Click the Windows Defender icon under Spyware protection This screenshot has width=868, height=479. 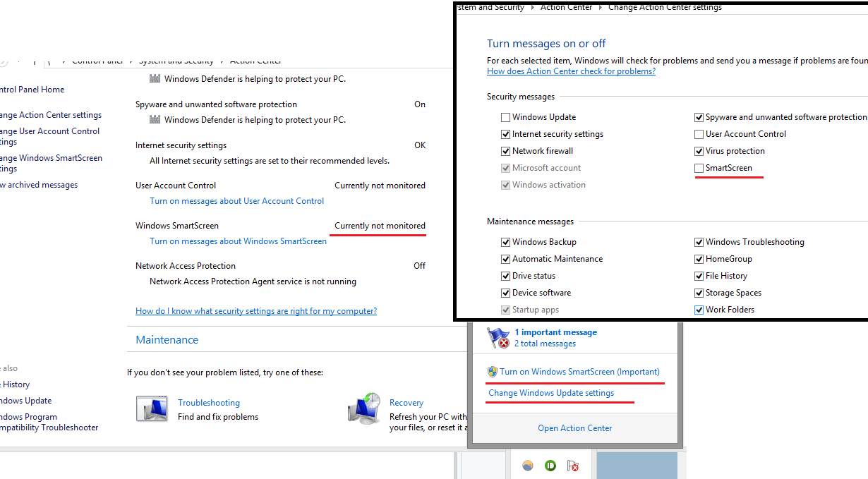(x=155, y=120)
